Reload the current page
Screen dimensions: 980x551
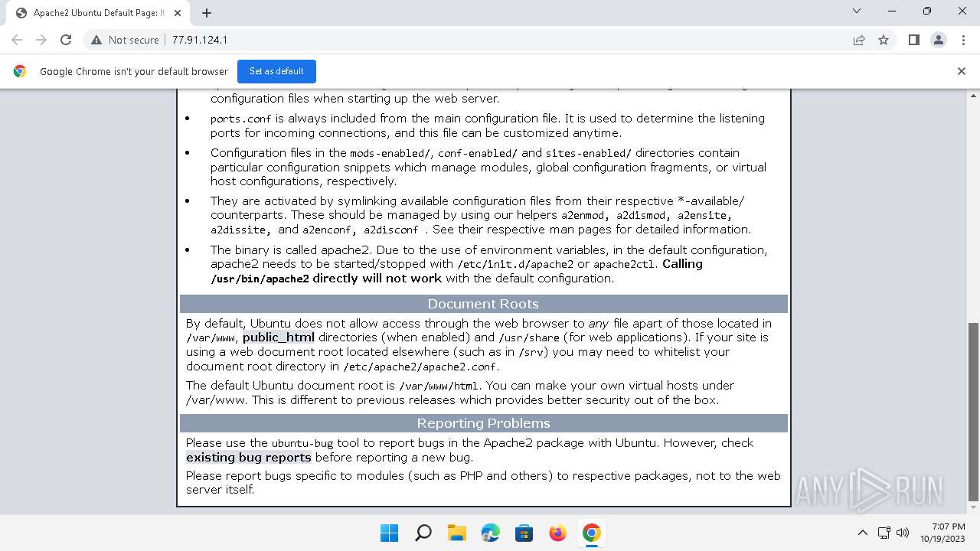click(x=66, y=40)
